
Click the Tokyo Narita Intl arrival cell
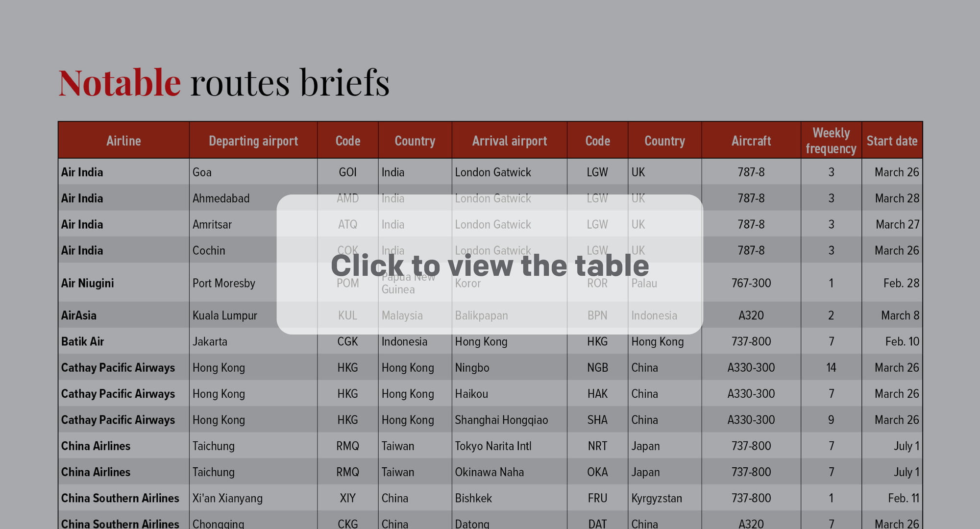click(x=493, y=446)
